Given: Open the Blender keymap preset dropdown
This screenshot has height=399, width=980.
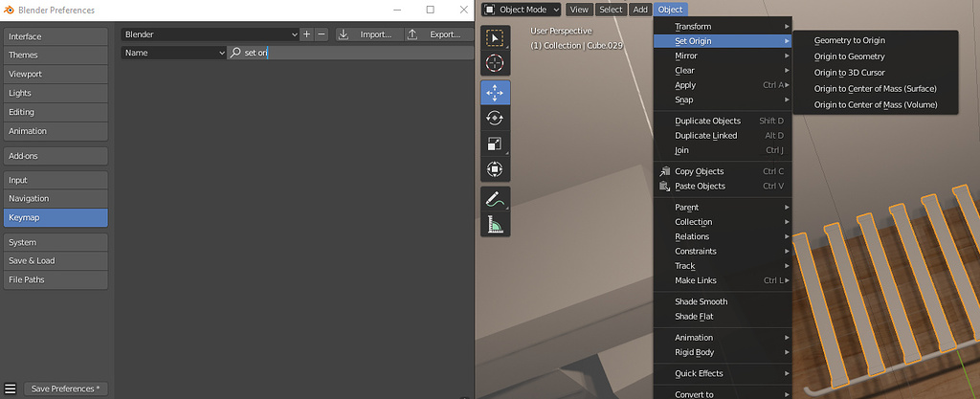Looking at the screenshot, I should 210,34.
